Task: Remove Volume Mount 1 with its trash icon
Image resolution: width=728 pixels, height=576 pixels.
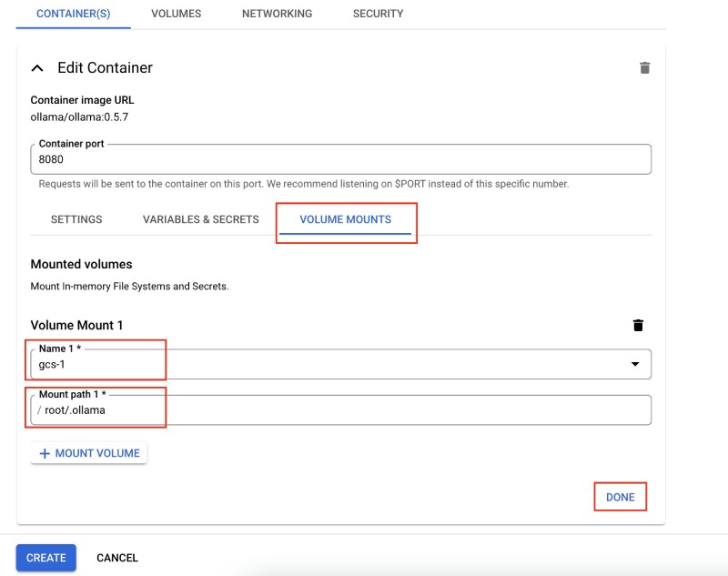Action: click(x=638, y=326)
